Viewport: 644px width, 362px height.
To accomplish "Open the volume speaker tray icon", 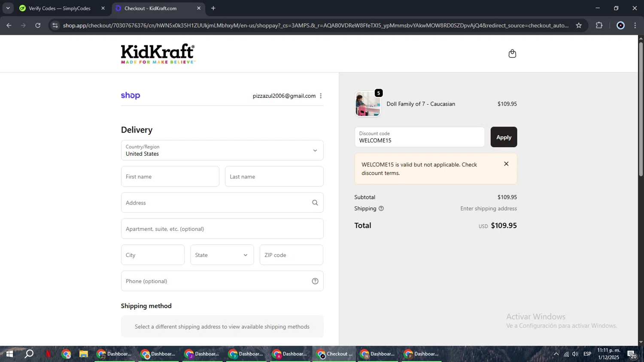I will click(x=575, y=354).
